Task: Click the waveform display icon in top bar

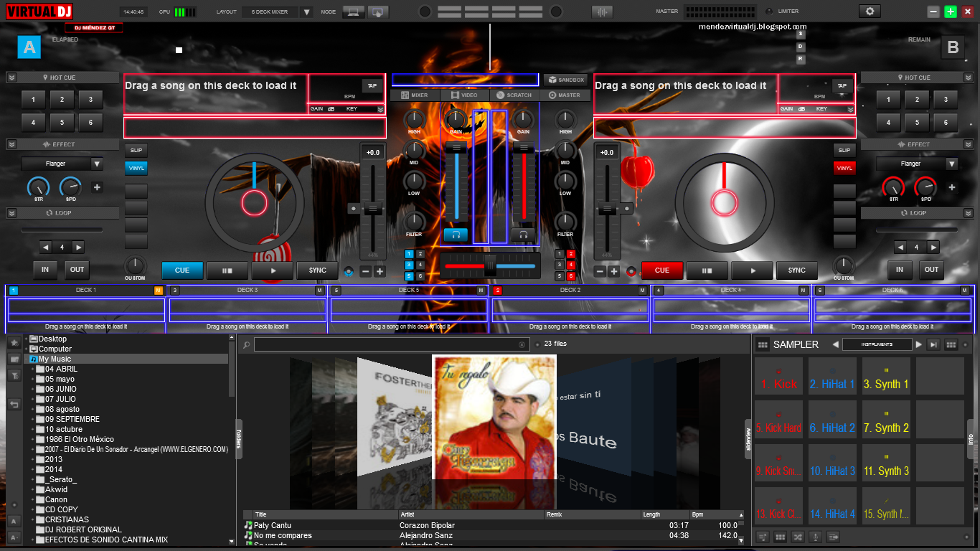Action: click(602, 11)
